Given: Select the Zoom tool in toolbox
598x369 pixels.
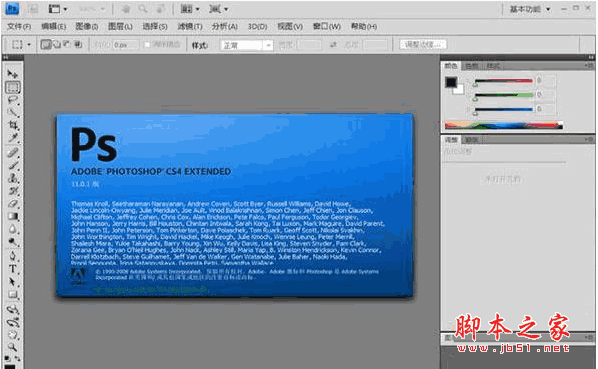Looking at the screenshot, I should pyautogui.click(x=13, y=347).
